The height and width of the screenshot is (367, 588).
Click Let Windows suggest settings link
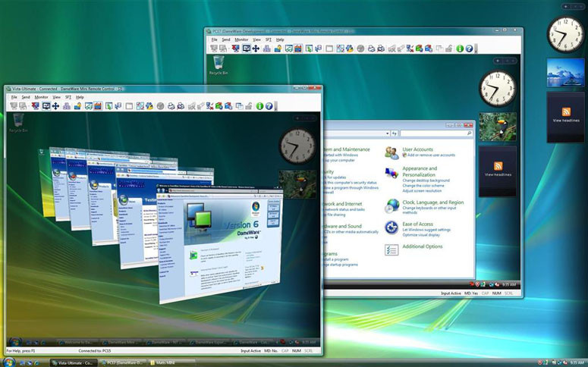[x=426, y=230]
